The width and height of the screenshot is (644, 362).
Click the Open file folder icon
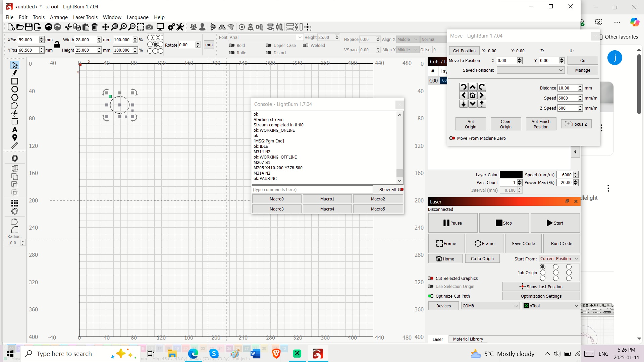(x=20, y=27)
